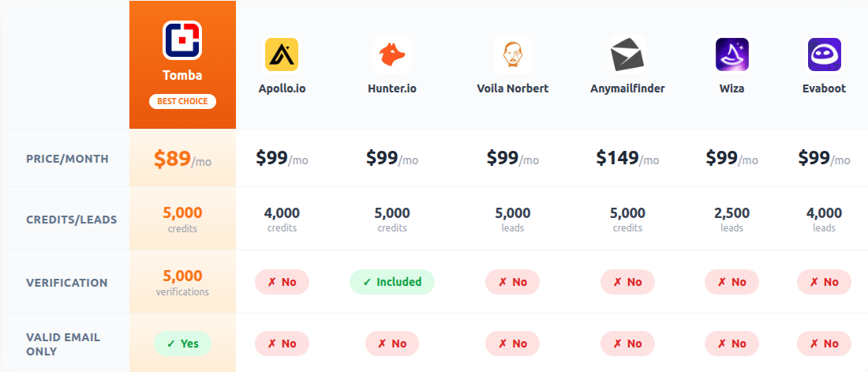Click Tomba's 5,000 verifications cell
Image resolution: width=868 pixels, height=372 pixels.
182,282
